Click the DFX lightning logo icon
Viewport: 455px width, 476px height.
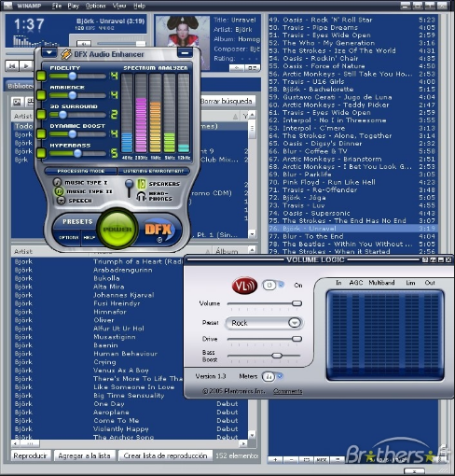(x=66, y=54)
